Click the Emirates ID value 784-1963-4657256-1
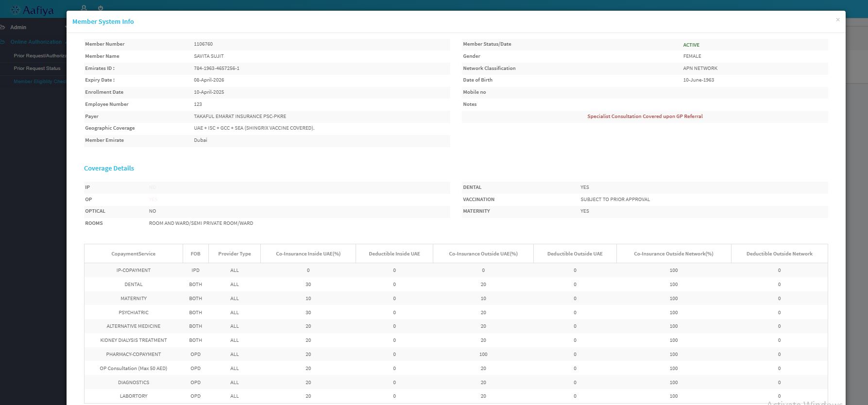This screenshot has height=405, width=868. pos(216,68)
